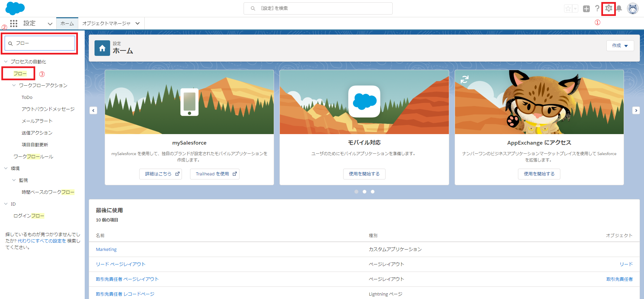
Task: Show previous carousel slide with left arrow
Action: [94, 110]
